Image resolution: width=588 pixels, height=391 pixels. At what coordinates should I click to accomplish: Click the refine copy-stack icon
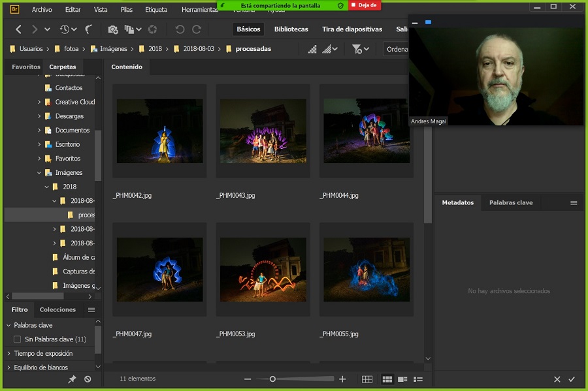click(129, 29)
